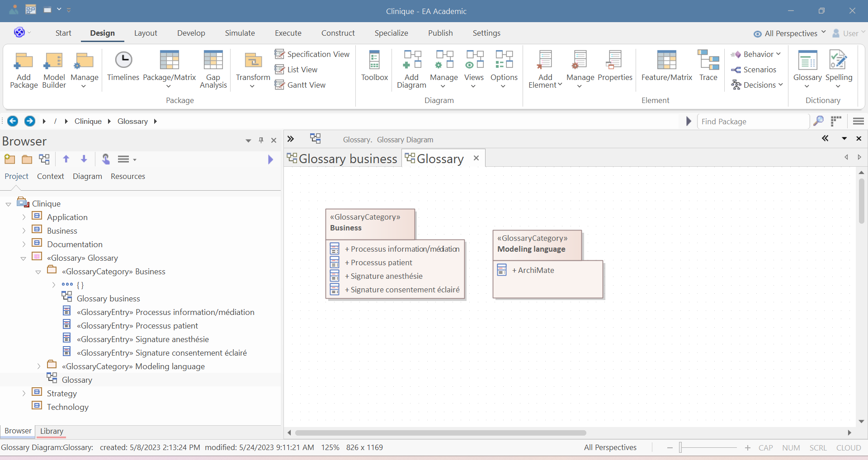Image resolution: width=868 pixels, height=460 pixels.
Task: Click the Find Package search icon
Action: [818, 121]
